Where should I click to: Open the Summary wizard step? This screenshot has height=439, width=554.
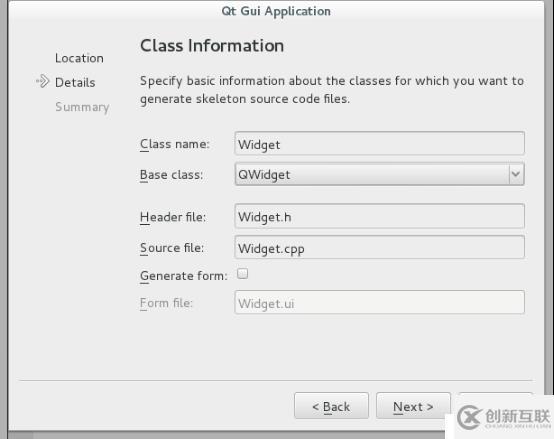tap(82, 107)
